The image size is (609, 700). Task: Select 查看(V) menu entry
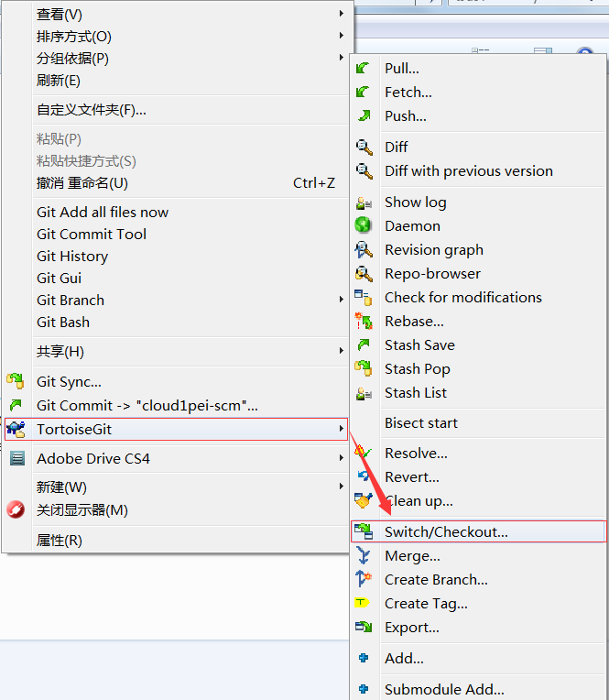[x=177, y=15]
